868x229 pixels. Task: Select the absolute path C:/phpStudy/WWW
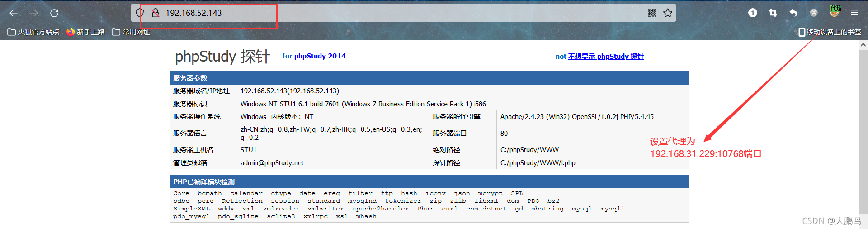529,150
